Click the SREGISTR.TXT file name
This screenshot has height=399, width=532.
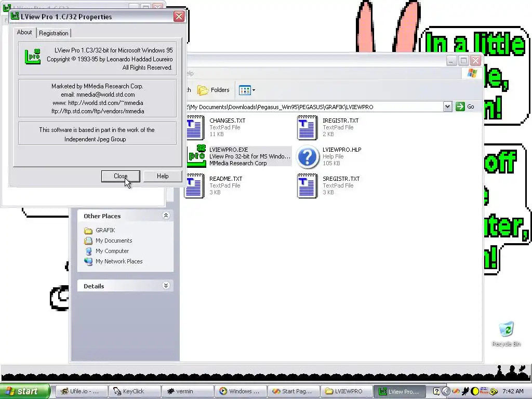tap(341, 179)
